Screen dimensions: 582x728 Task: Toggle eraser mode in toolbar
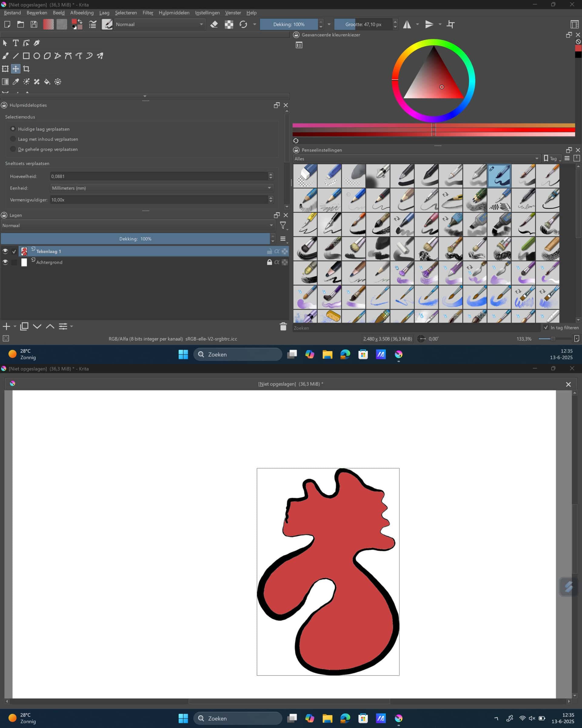(x=214, y=24)
